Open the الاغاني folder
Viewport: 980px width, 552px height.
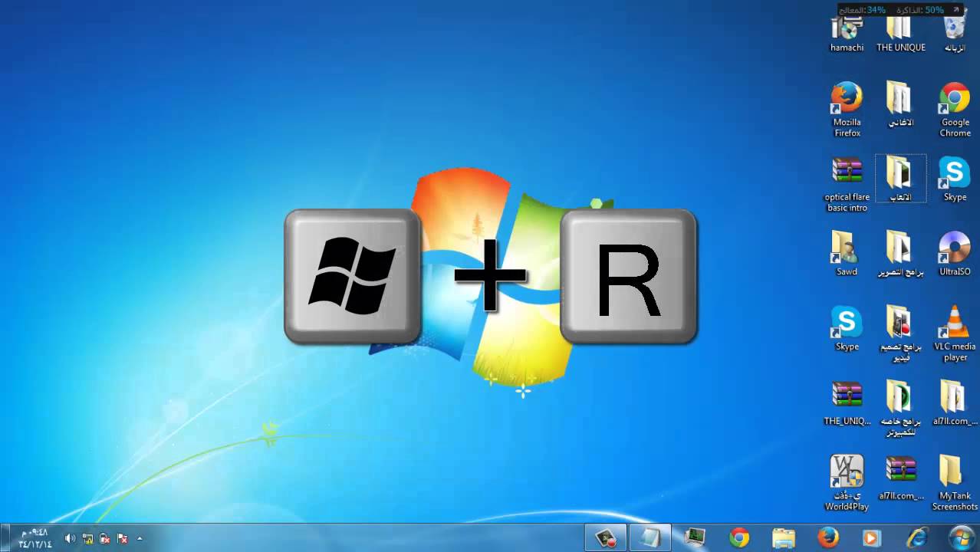coord(900,104)
